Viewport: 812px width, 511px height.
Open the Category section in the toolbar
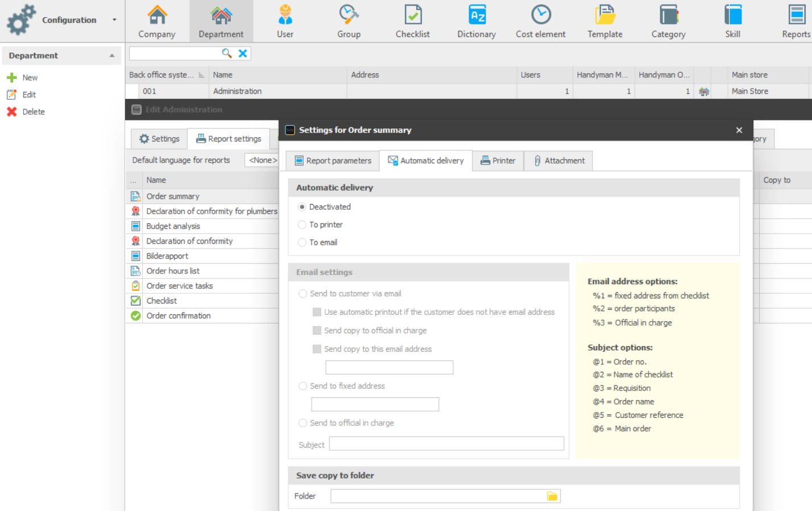[669, 22]
